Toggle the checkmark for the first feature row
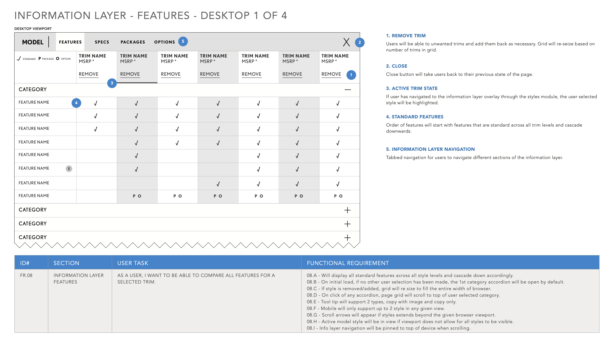The height and width of the screenshot is (364, 612). click(x=95, y=103)
